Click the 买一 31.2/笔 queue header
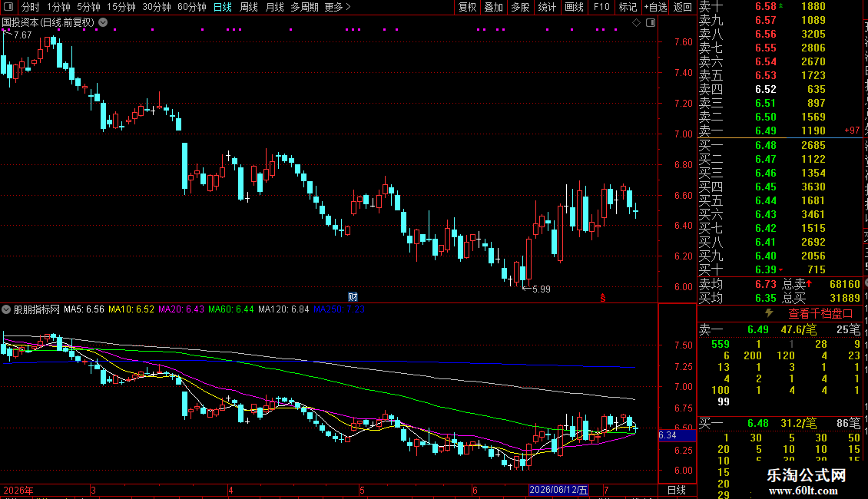 [x=780, y=423]
